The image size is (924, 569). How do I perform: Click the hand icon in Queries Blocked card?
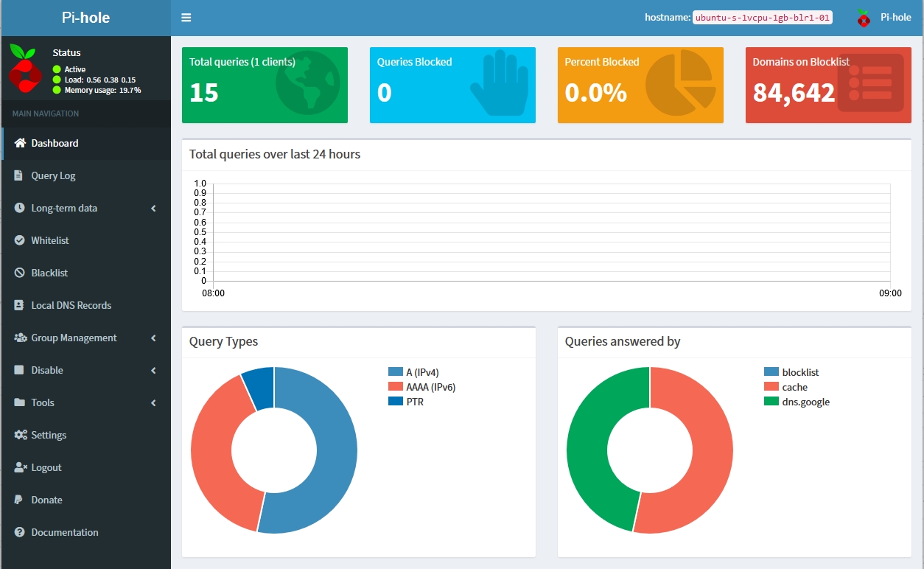499,83
